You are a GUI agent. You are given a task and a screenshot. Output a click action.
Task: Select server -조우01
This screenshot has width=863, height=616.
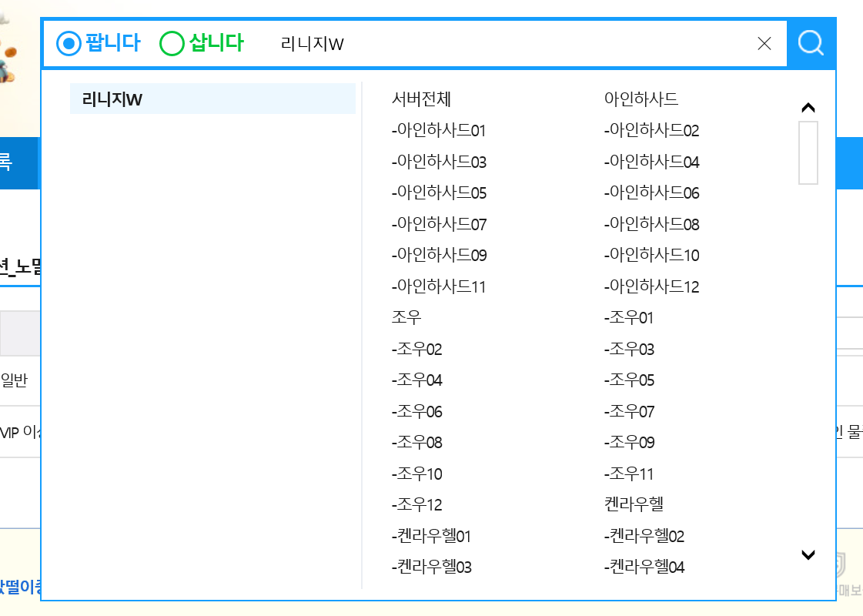coord(628,318)
